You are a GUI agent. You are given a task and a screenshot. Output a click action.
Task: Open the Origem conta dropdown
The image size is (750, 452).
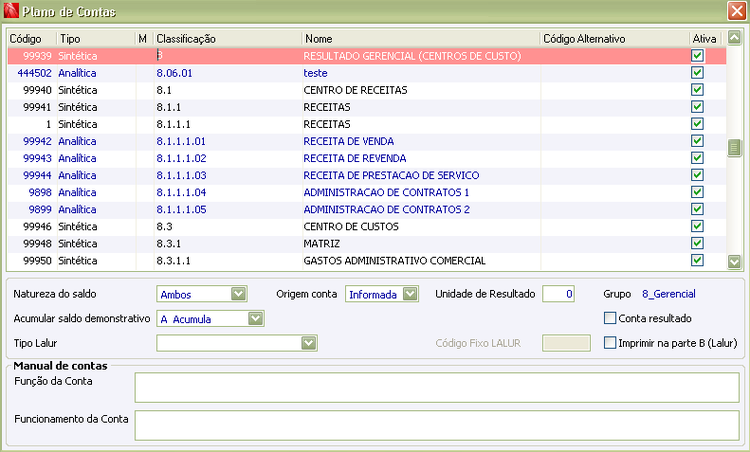click(410, 294)
